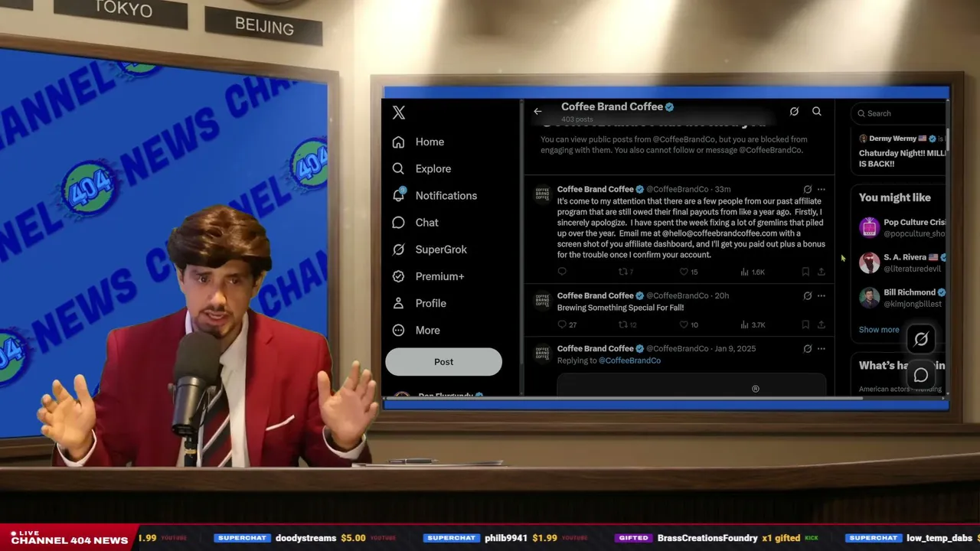Click the Post button
Viewport: 980px width, 551px height.
(443, 362)
